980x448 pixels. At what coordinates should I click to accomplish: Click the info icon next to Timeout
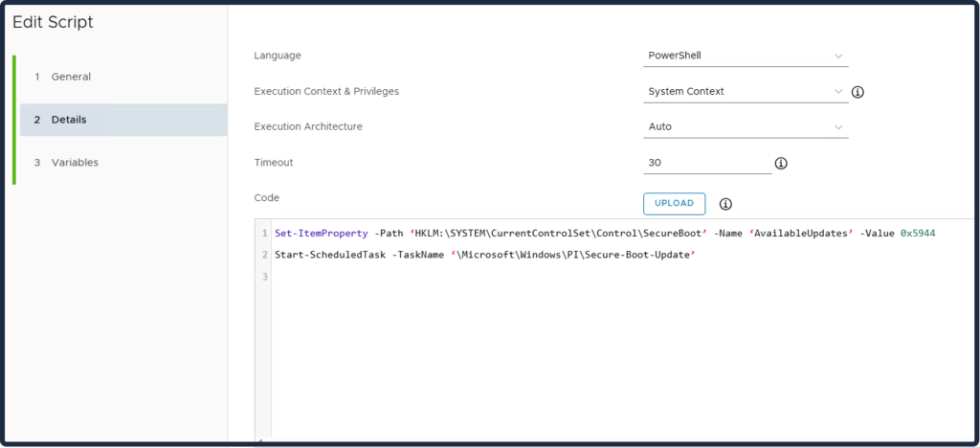click(781, 164)
